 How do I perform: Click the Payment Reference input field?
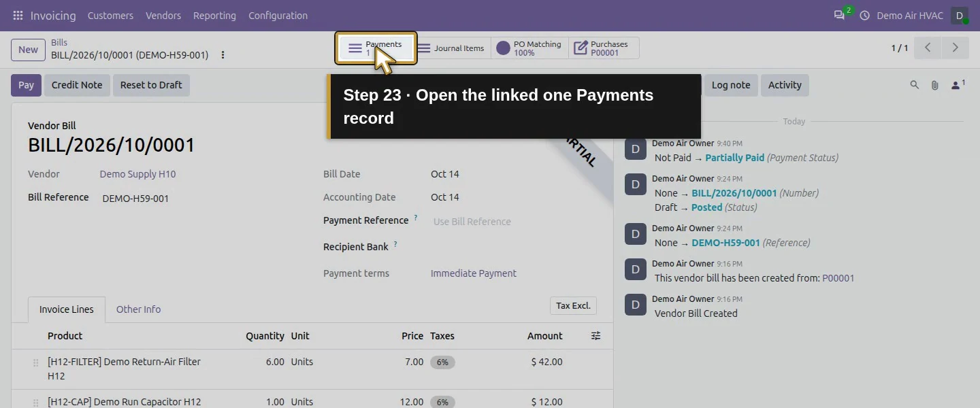(x=514, y=222)
